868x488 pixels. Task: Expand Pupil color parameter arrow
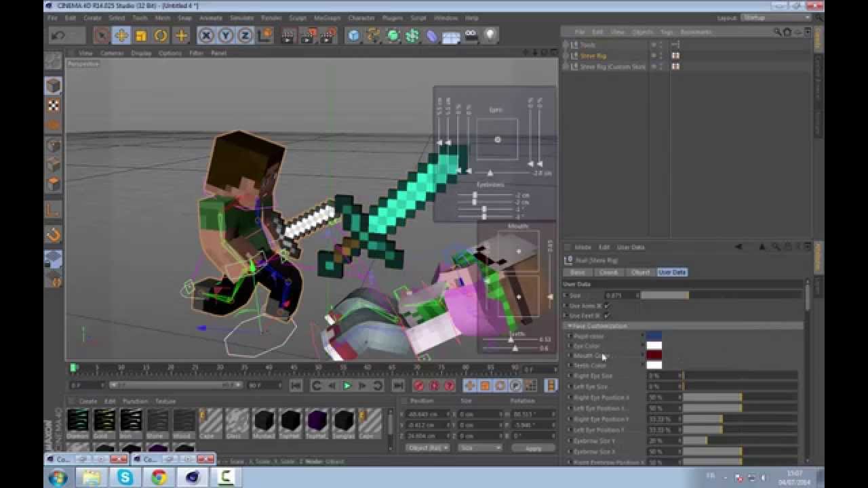coord(570,336)
